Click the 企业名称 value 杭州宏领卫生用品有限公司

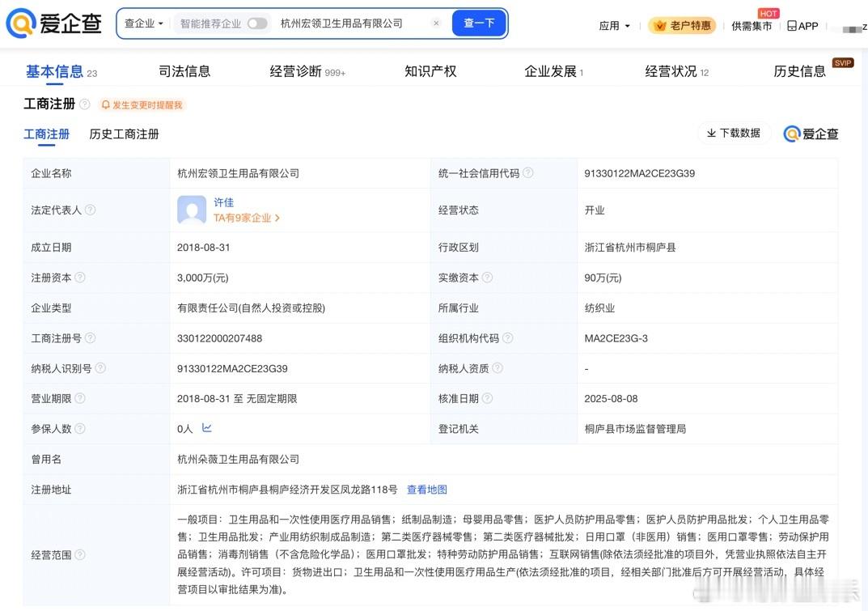pyautogui.click(x=238, y=173)
